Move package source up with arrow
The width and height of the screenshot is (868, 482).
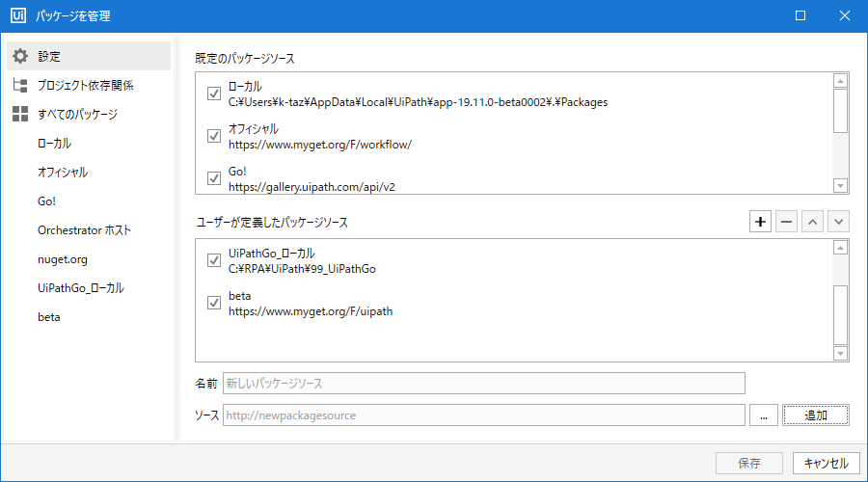(x=812, y=222)
